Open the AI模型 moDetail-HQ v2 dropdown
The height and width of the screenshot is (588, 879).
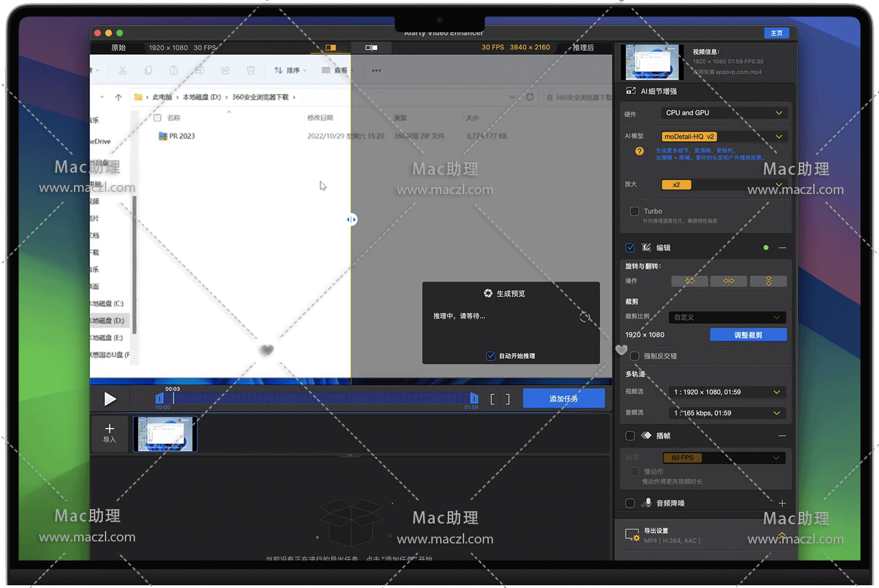(723, 136)
